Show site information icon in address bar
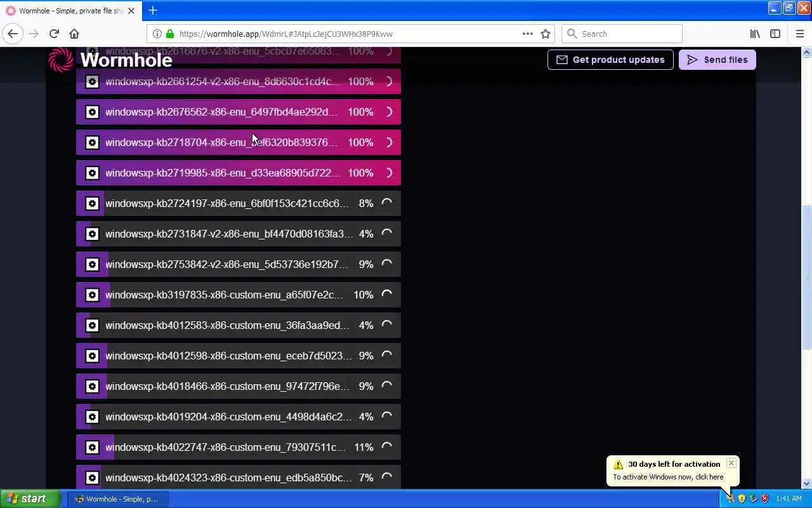Screen dimensions: 812x508 point(157,34)
